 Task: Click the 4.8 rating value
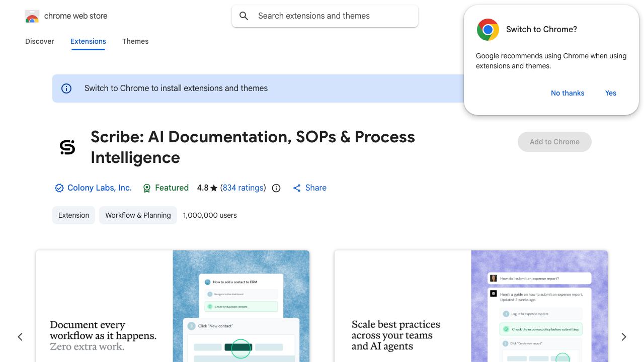point(203,188)
